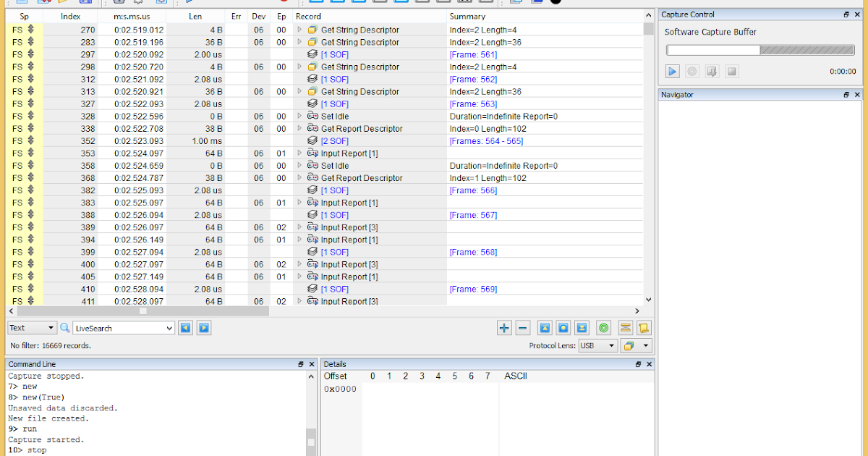868x456 pixels.
Task: Click the yellow scroll filter script icon
Action: pos(644,328)
